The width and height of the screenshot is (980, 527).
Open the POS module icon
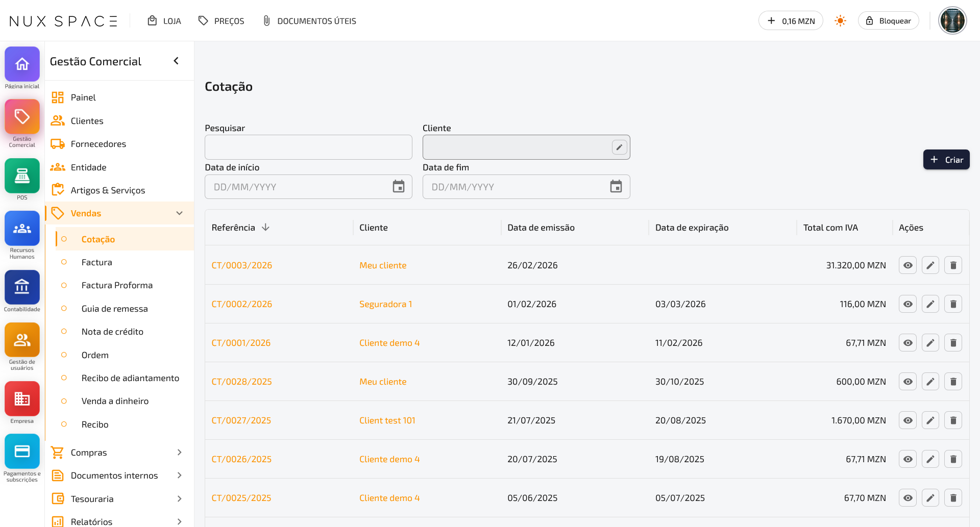click(x=22, y=175)
